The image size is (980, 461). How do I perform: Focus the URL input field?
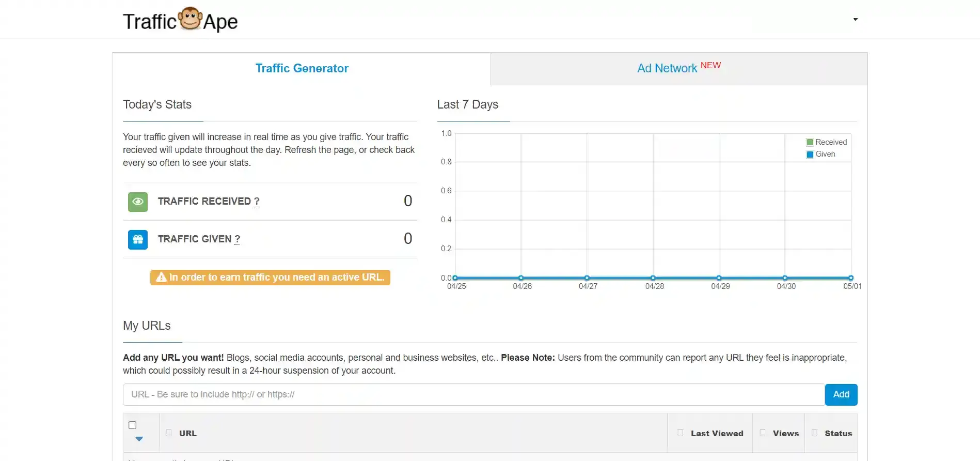click(473, 394)
